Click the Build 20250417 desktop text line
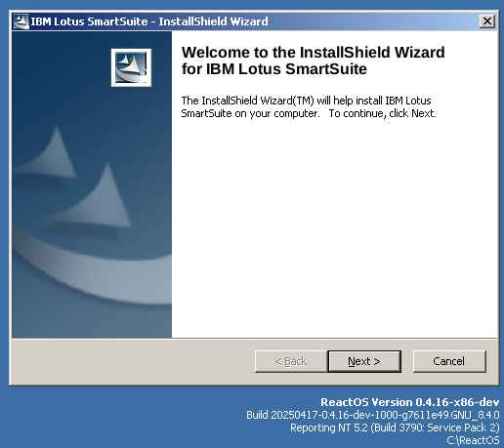This screenshot has width=504, height=448. [x=373, y=415]
